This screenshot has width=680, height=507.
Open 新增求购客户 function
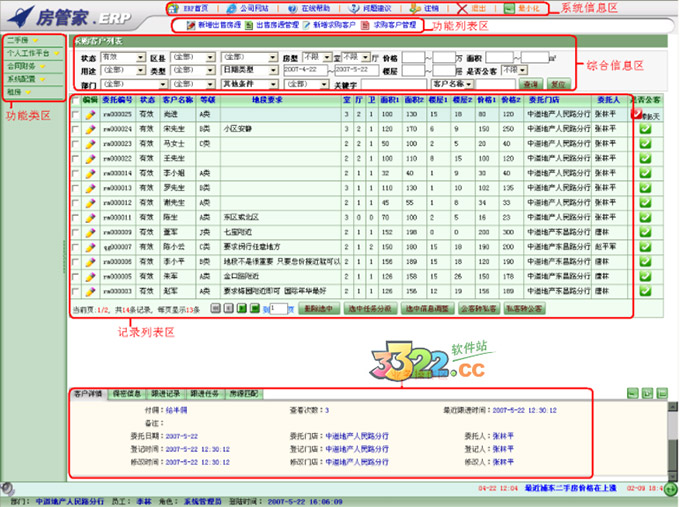pyautogui.click(x=329, y=25)
